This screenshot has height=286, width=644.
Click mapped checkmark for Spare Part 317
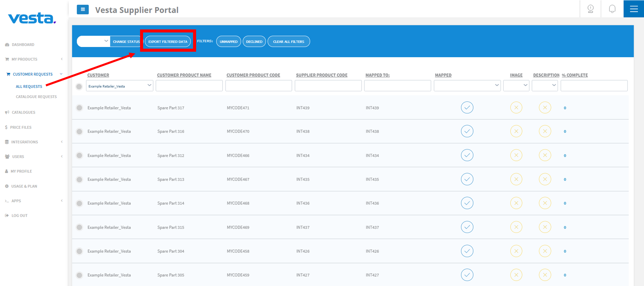467,108
